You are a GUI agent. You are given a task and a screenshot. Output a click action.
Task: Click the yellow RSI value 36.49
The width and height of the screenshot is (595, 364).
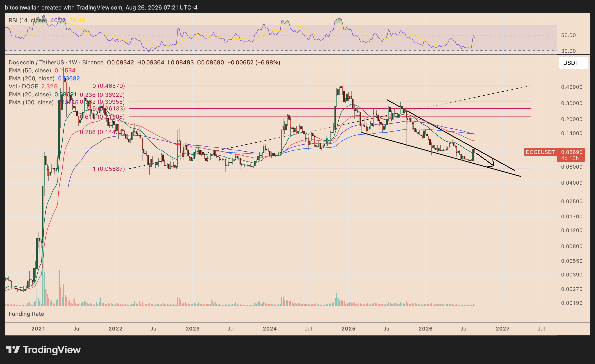[x=77, y=20]
